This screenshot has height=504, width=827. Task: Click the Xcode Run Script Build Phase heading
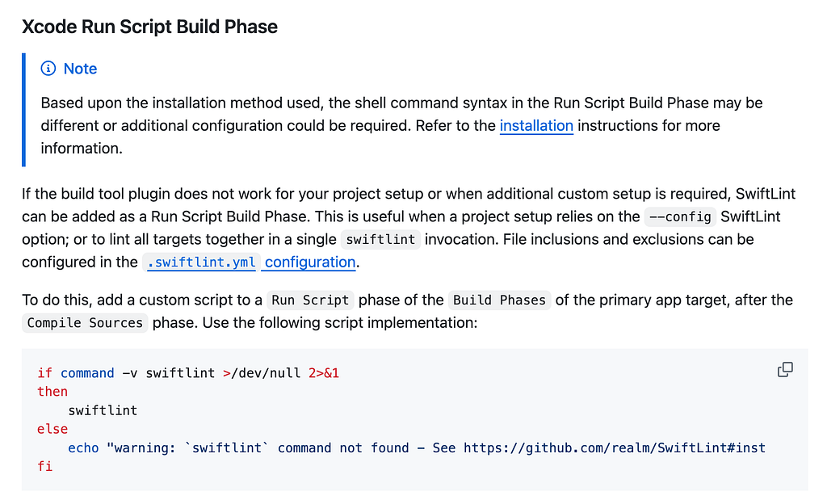click(x=149, y=27)
